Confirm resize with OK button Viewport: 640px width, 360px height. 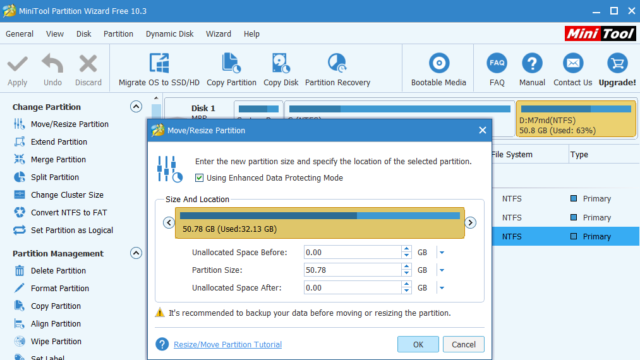tap(418, 344)
